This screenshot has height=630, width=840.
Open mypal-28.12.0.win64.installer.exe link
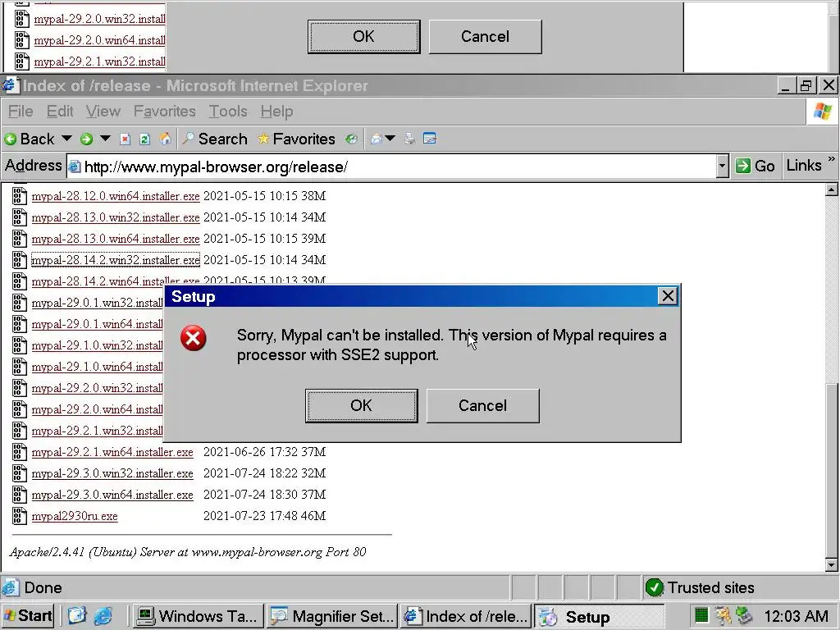click(x=115, y=196)
